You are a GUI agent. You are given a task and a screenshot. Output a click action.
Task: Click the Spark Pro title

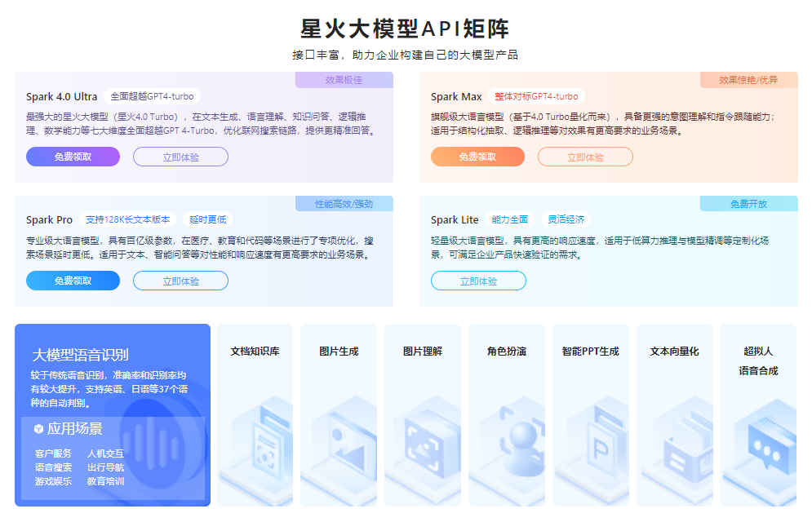[x=49, y=220]
